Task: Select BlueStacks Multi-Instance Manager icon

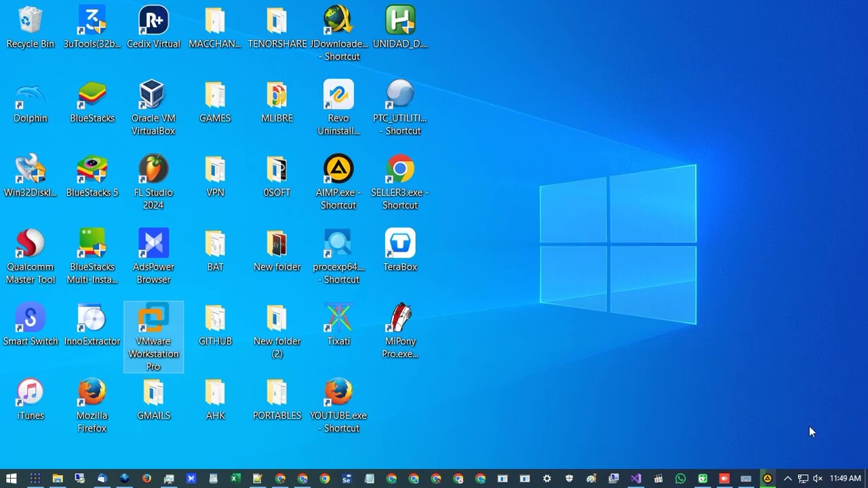Action: pos(92,257)
